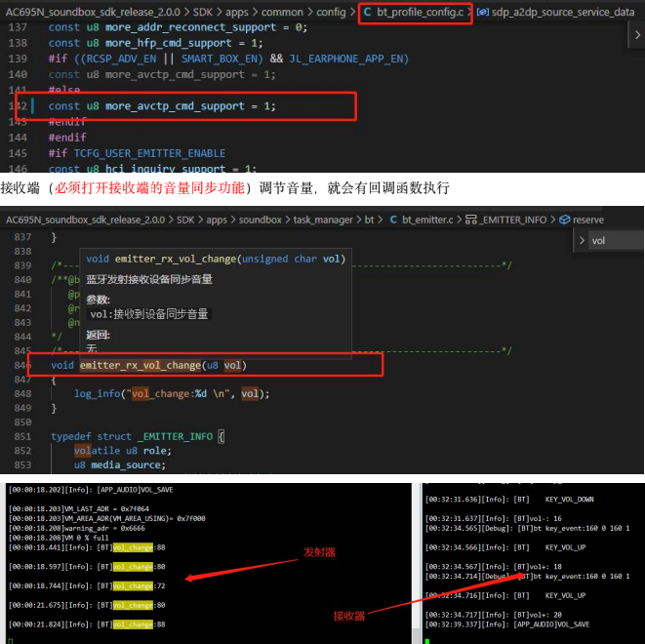
Task: Open the common folder breadcrumb
Action: [282, 13]
